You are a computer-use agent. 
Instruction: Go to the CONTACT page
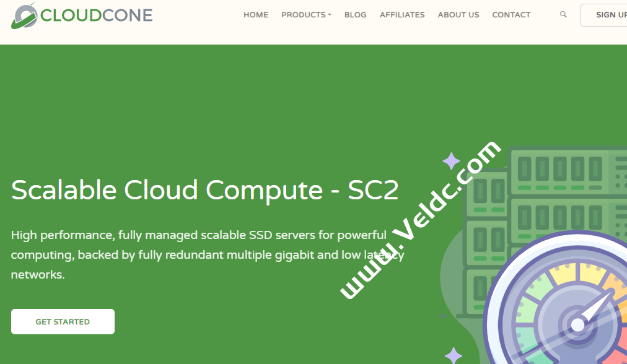point(511,14)
